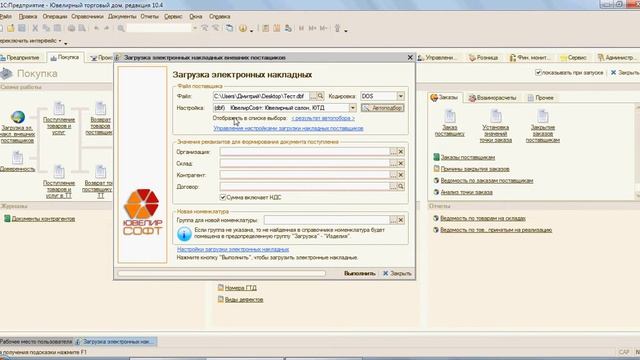Screen dimensions: 640x360
Task: Click the Print icon in toolbar
Action: click(71, 28)
